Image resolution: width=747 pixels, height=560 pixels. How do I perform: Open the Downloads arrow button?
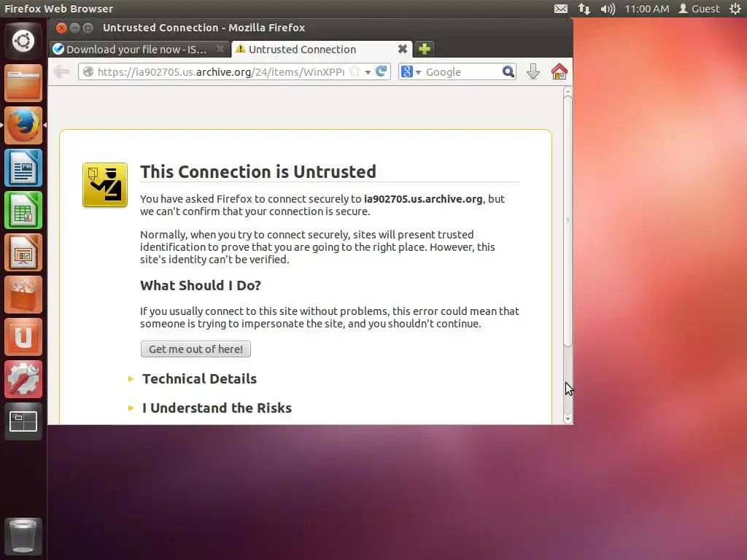pos(533,72)
